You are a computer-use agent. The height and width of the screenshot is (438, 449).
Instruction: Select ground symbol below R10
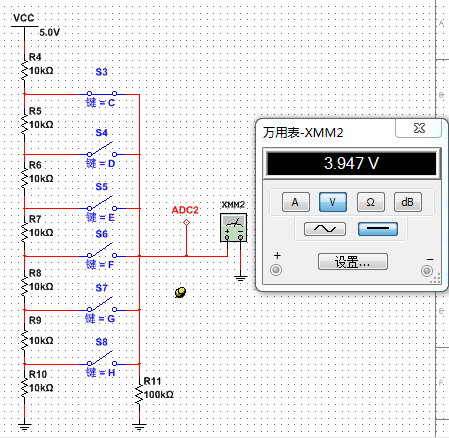coord(24,427)
